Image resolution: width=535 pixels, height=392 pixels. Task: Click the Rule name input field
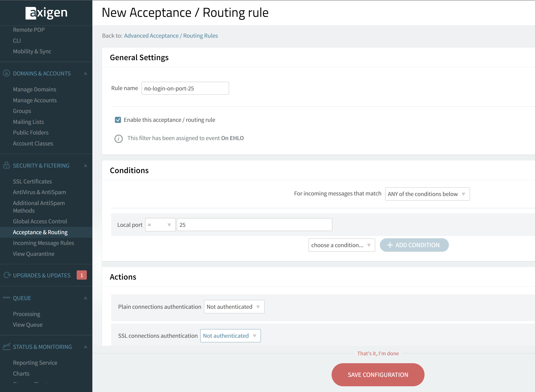[x=185, y=88]
